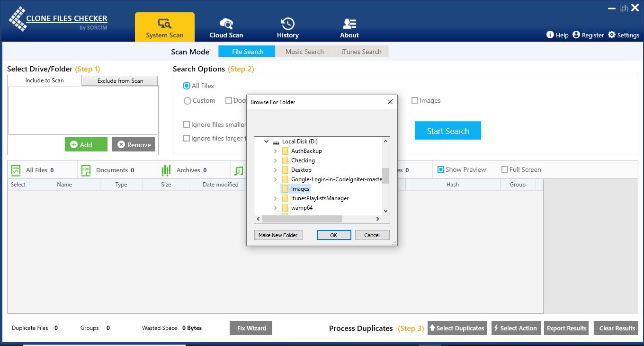644x346 pixels.
Task: Confirm with OK in Browse dialog
Action: tap(334, 235)
